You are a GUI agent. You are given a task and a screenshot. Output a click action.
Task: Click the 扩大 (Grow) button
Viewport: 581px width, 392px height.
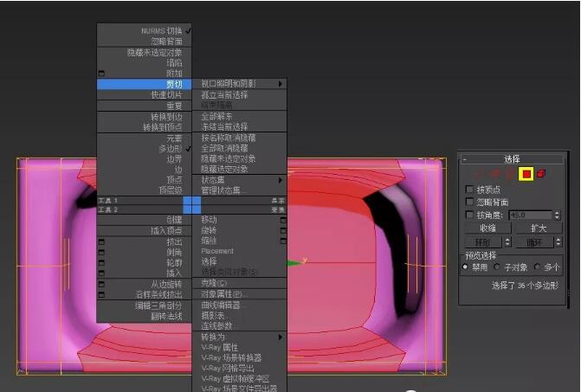coord(539,228)
